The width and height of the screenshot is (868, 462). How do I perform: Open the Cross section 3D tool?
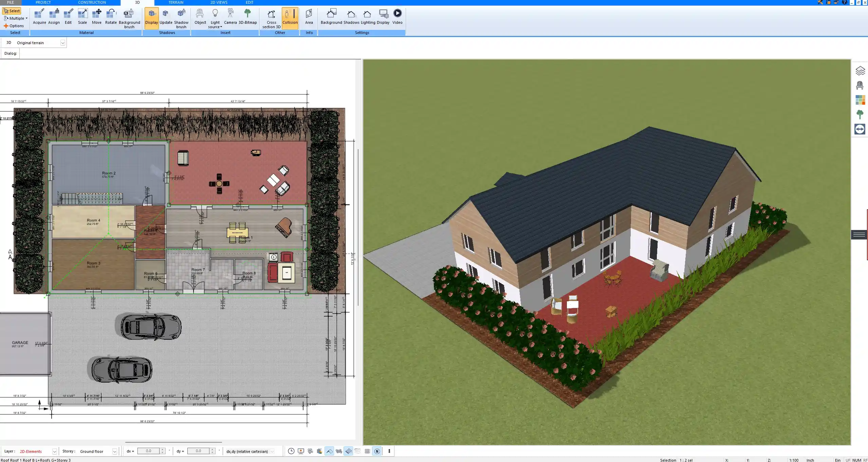click(x=271, y=18)
